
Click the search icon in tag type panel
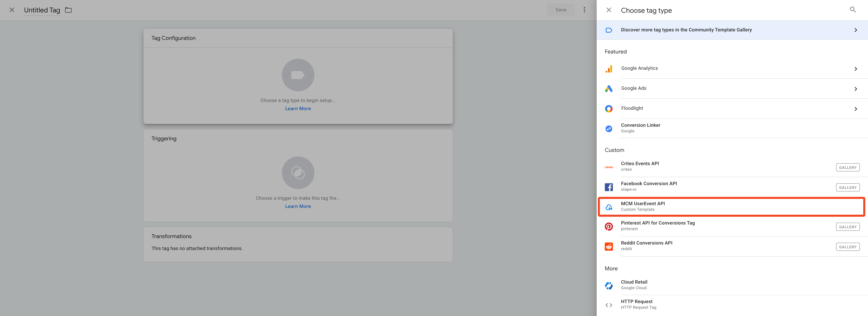click(x=853, y=10)
